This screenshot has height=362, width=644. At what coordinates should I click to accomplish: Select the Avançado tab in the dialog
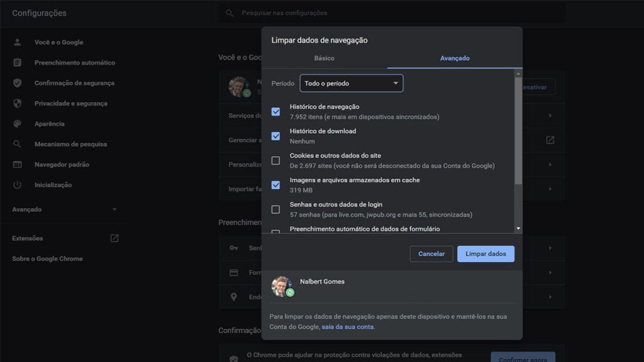[x=455, y=58]
